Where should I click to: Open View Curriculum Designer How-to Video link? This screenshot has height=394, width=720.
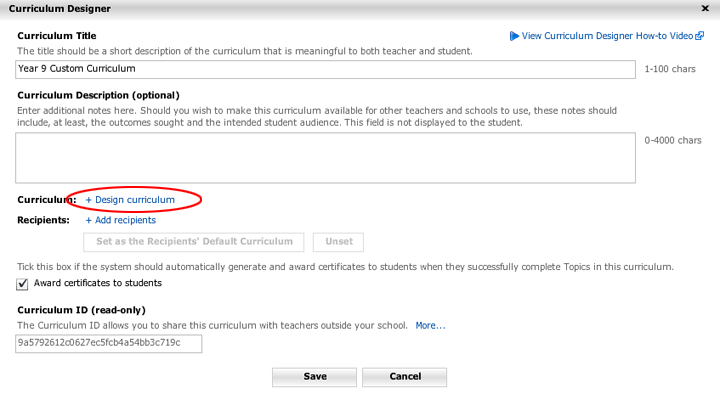[607, 36]
